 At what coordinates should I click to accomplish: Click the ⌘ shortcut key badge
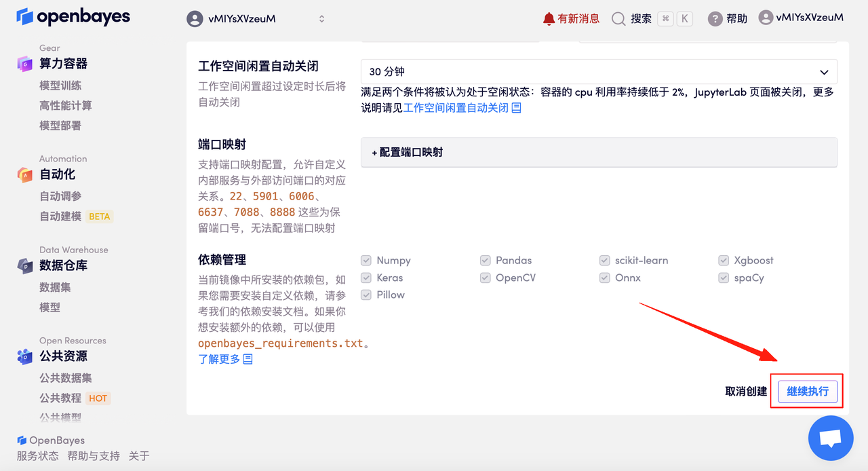[x=666, y=19]
